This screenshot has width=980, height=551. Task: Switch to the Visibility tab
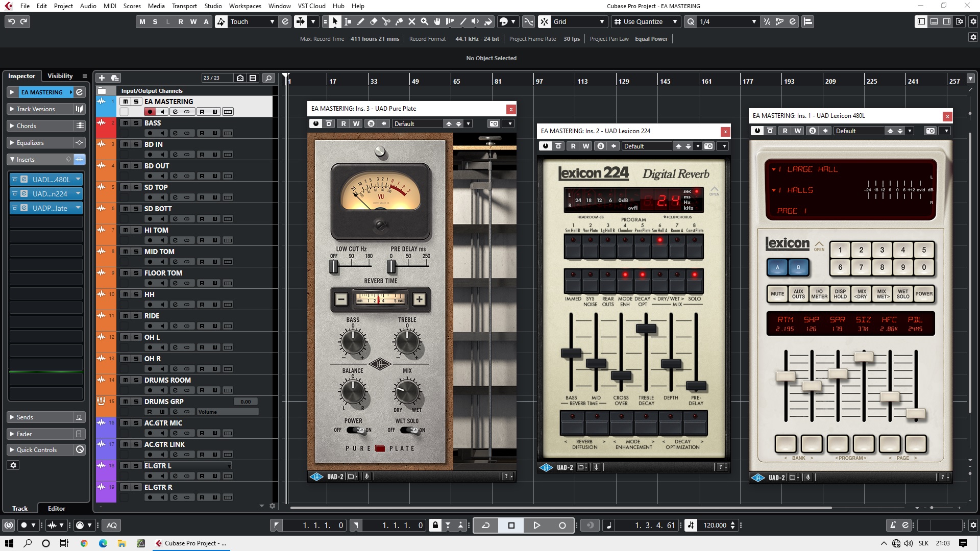pyautogui.click(x=60, y=76)
